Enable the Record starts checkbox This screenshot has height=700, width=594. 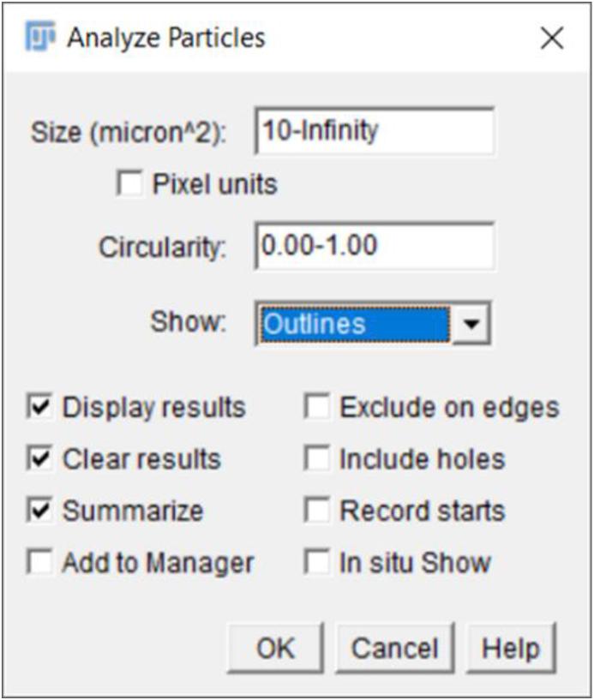click(x=317, y=510)
